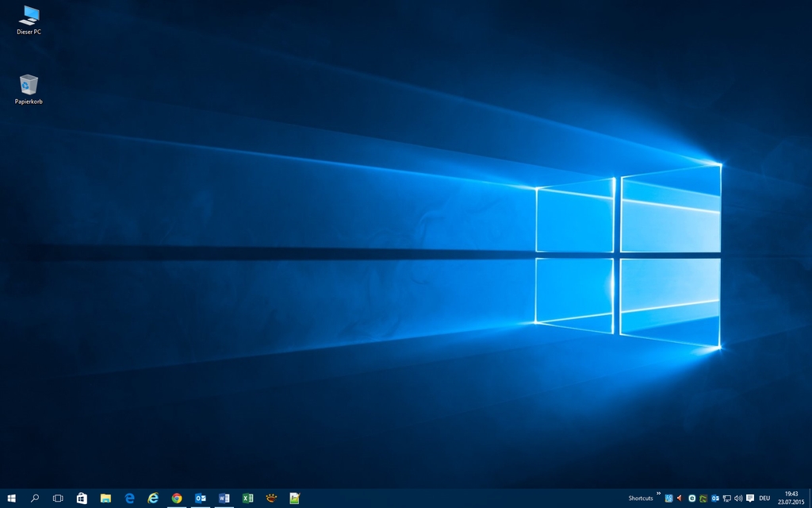Launch Microsoft Edge browser
This screenshot has height=508, width=812.
129,498
